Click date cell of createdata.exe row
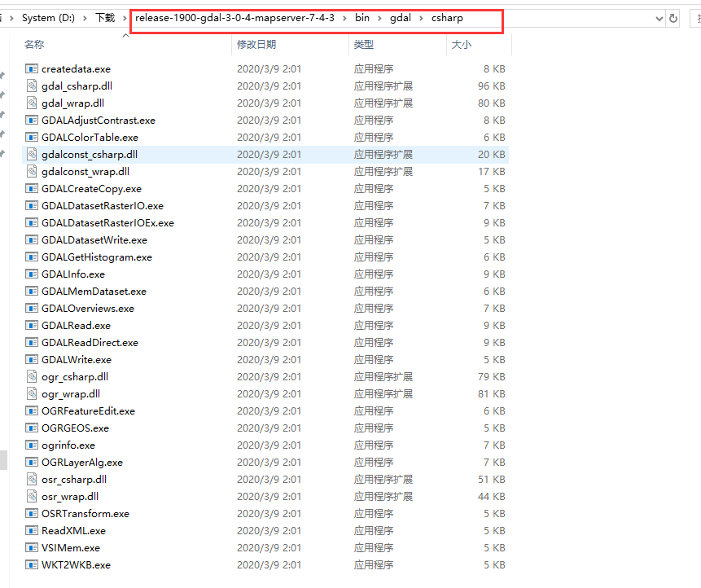Screen dimensions: 701x588 point(269,69)
